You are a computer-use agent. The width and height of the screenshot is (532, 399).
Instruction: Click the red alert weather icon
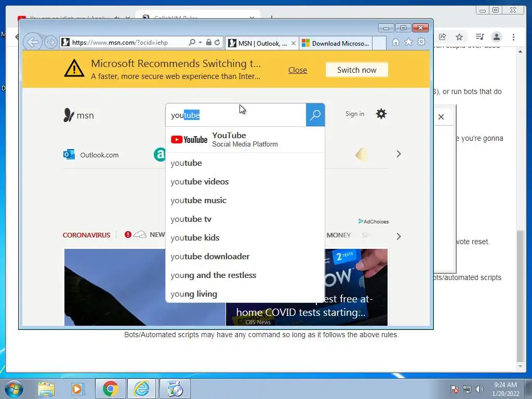coord(128,234)
